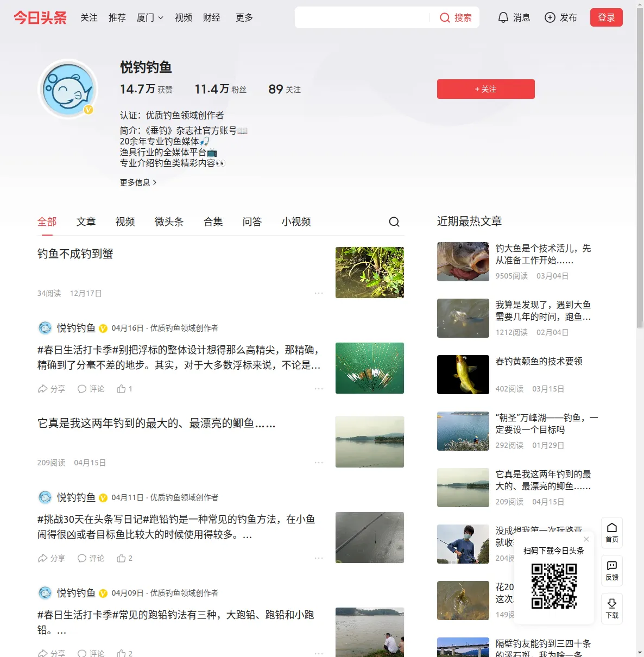Open the fishing floats thumbnail
The image size is (644, 657).
point(370,368)
